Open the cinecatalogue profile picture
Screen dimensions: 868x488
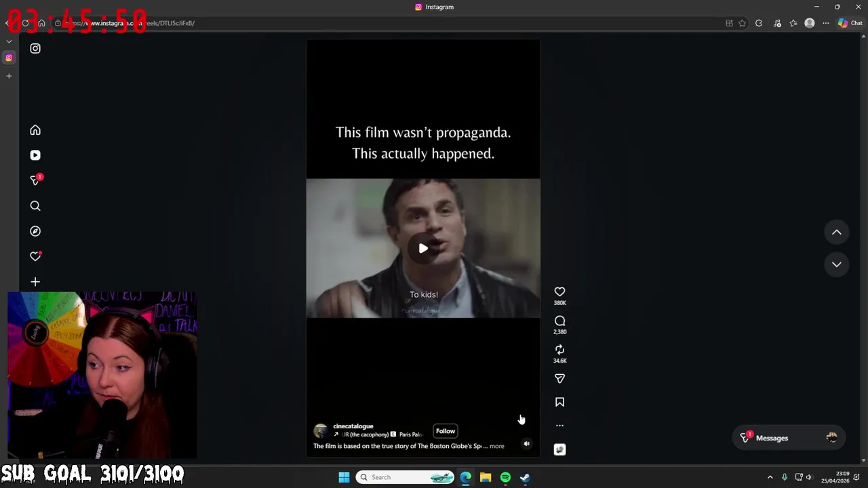click(x=321, y=431)
